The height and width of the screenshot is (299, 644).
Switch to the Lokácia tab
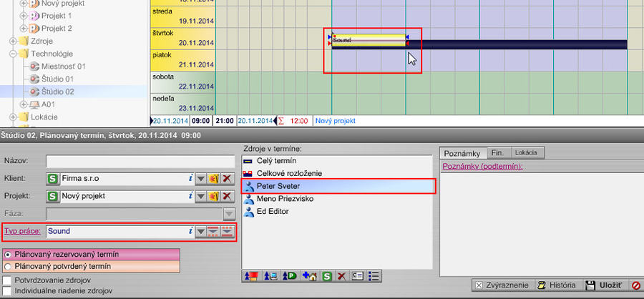(x=526, y=153)
